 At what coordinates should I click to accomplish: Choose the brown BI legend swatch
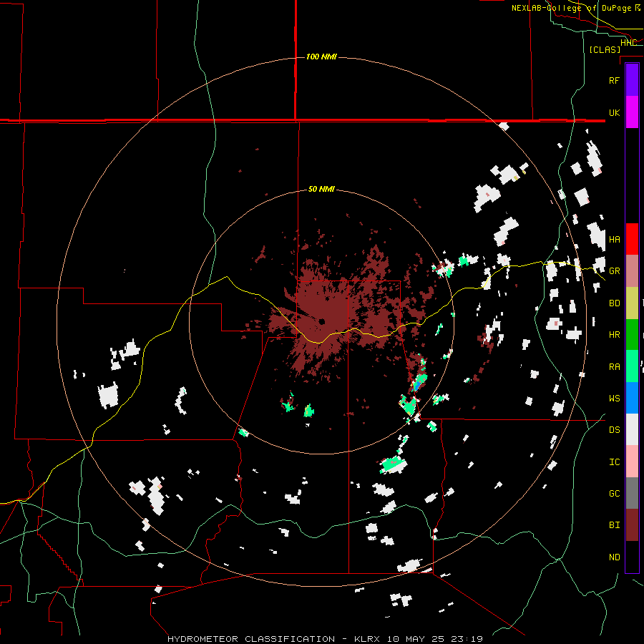tap(632, 525)
